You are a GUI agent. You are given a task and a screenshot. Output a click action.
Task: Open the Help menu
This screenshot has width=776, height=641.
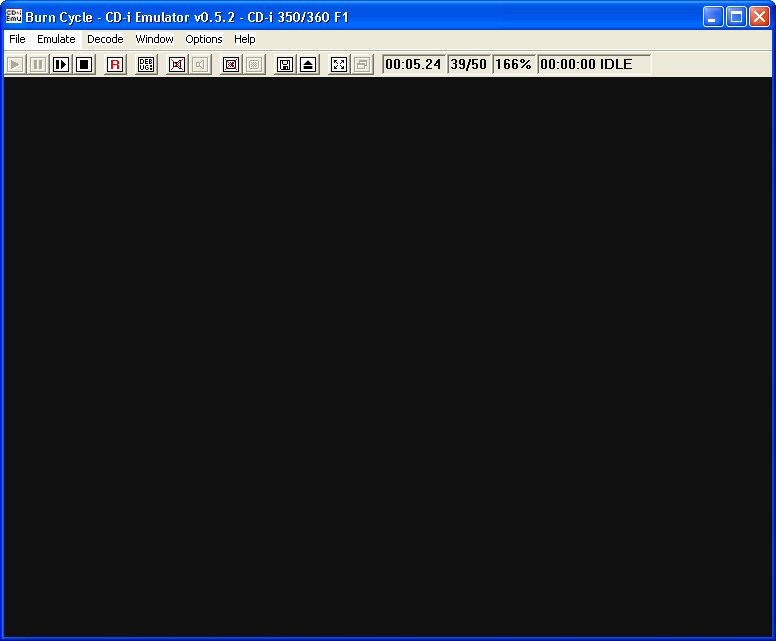tap(244, 39)
